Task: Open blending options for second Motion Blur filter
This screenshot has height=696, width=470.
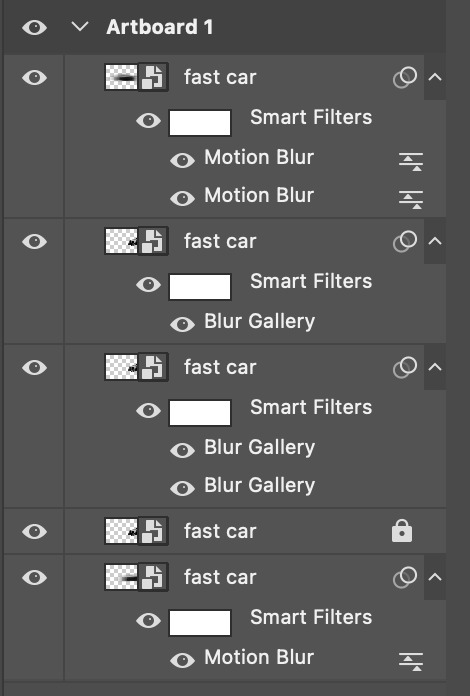Action: 411,199
